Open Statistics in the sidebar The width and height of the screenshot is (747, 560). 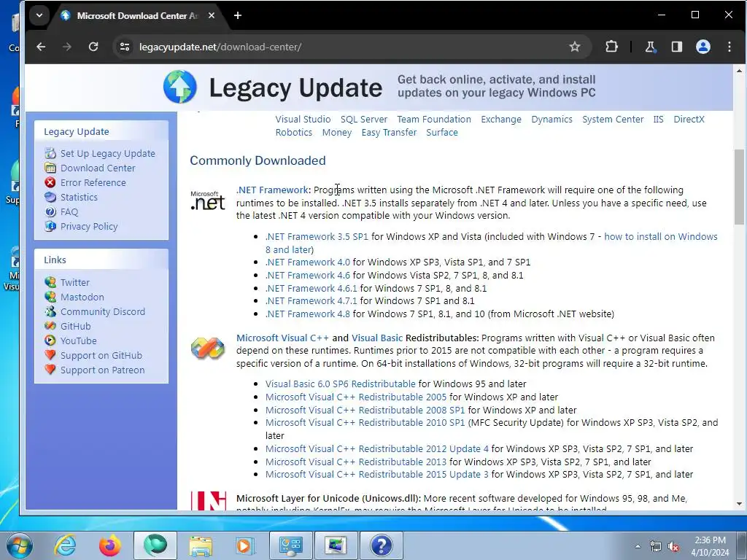pyautogui.click(x=79, y=197)
